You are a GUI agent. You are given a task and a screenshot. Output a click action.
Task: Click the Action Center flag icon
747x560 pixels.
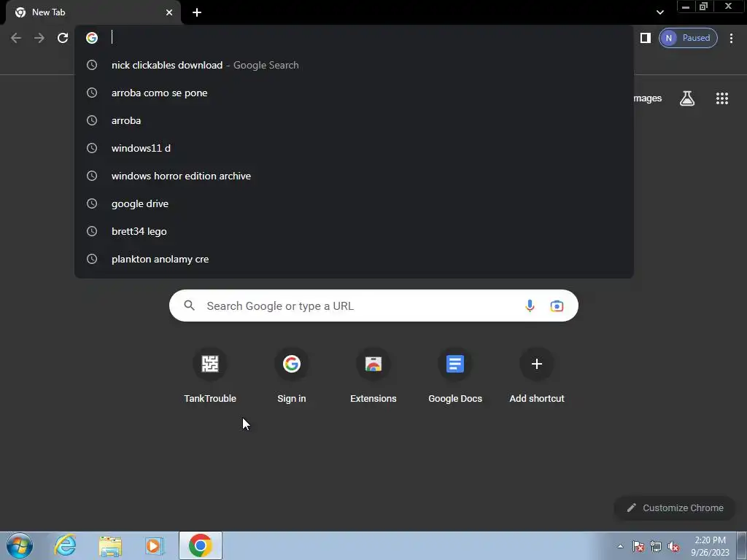pos(638,546)
